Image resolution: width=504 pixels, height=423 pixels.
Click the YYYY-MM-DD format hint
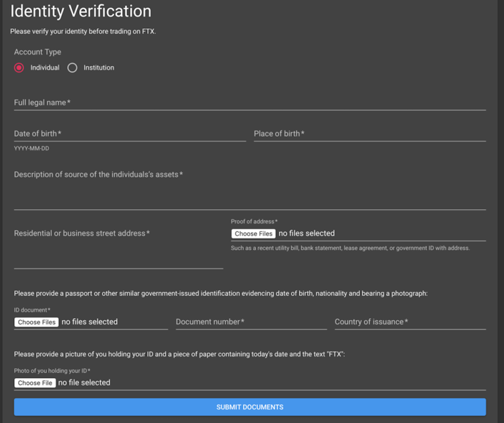(x=31, y=149)
